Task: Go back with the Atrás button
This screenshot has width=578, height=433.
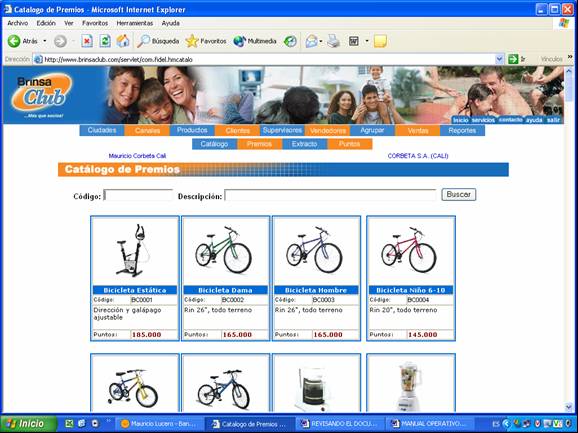Action: pyautogui.click(x=23, y=41)
